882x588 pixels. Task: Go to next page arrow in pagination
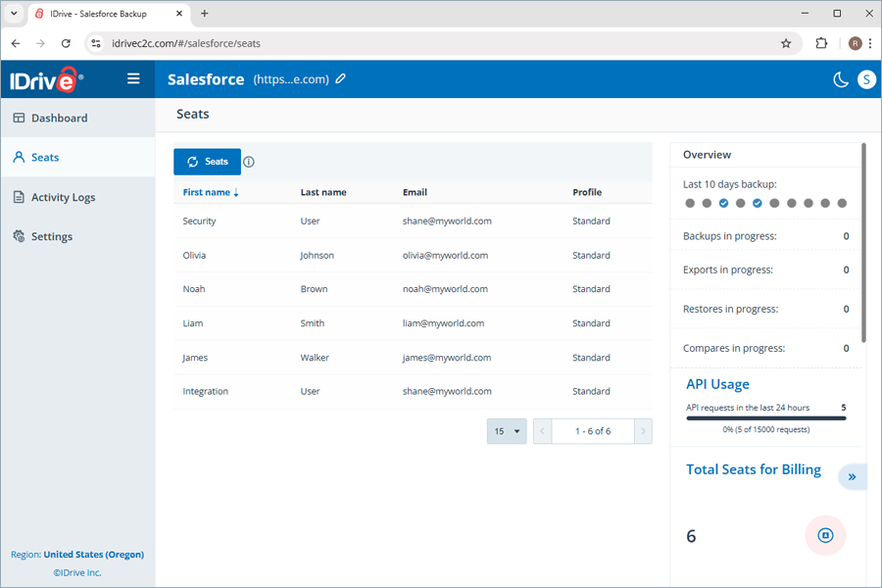tap(643, 431)
